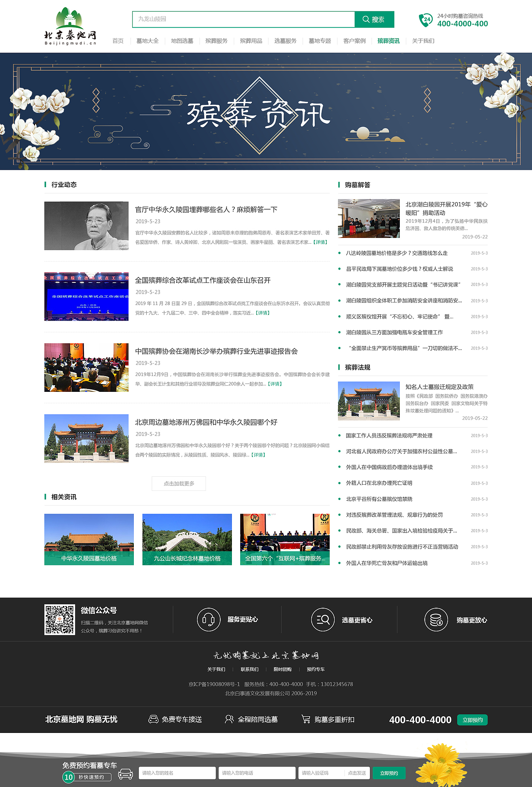Open 外籍人口在北京办理死亡证明 item
532x787 pixels.
coord(379,483)
